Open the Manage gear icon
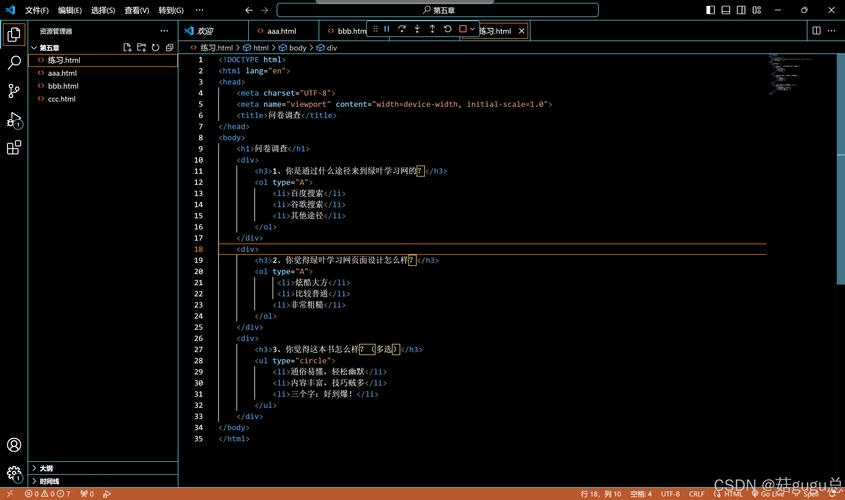 [14, 473]
